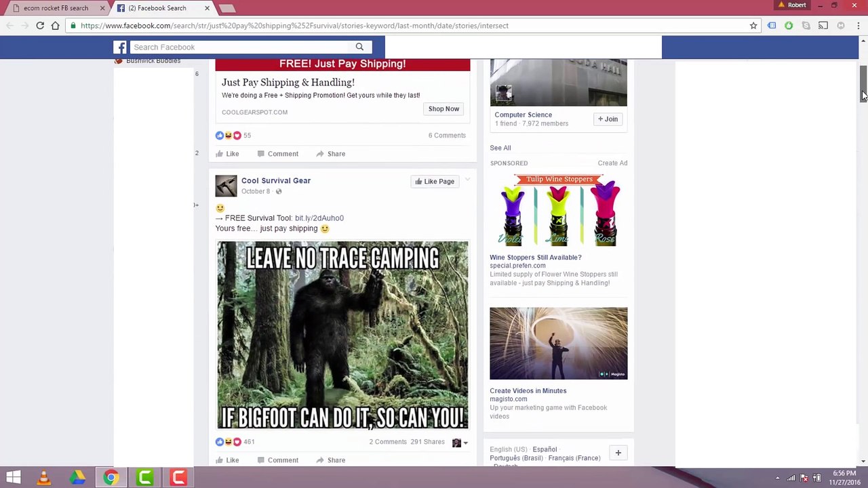Open the green Camtasia icon in the taskbar
The width and height of the screenshot is (868, 488).
[145, 478]
